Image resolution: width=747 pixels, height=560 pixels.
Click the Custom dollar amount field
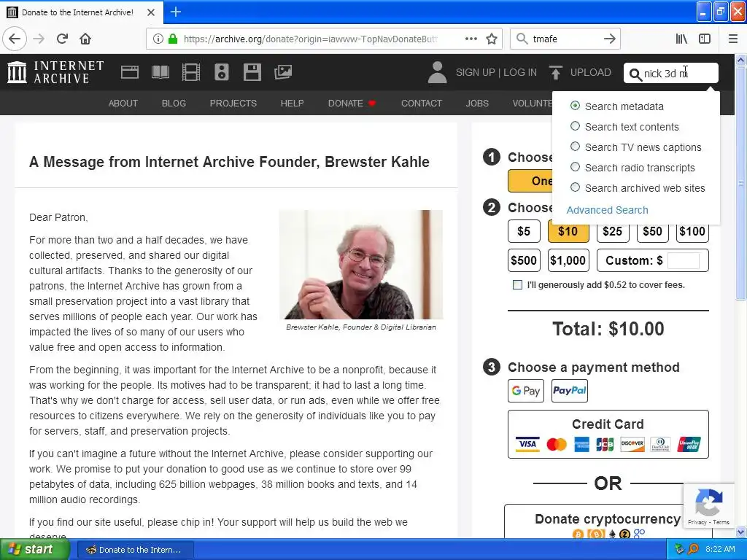[684, 260]
